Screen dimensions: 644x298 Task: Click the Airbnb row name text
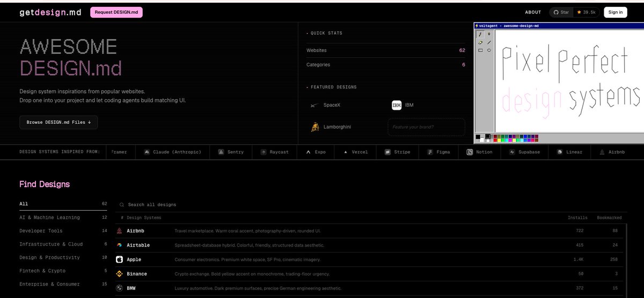pyautogui.click(x=135, y=231)
